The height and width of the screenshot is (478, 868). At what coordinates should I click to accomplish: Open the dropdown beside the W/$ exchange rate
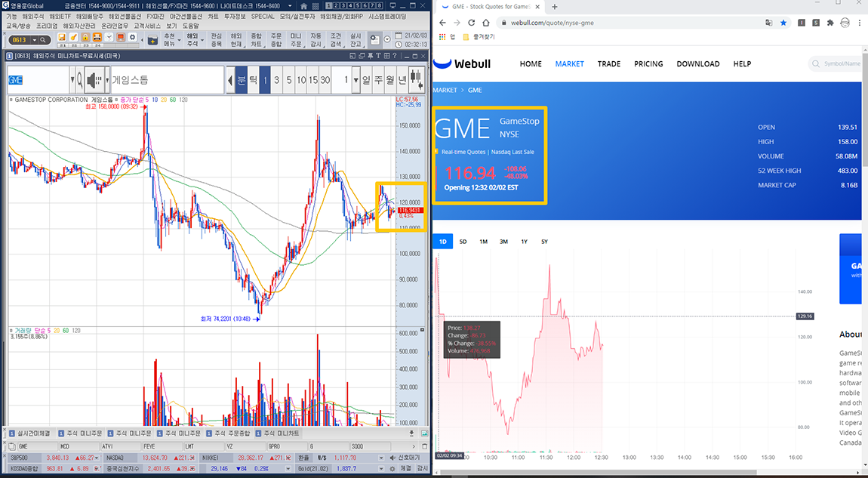pyautogui.click(x=381, y=458)
